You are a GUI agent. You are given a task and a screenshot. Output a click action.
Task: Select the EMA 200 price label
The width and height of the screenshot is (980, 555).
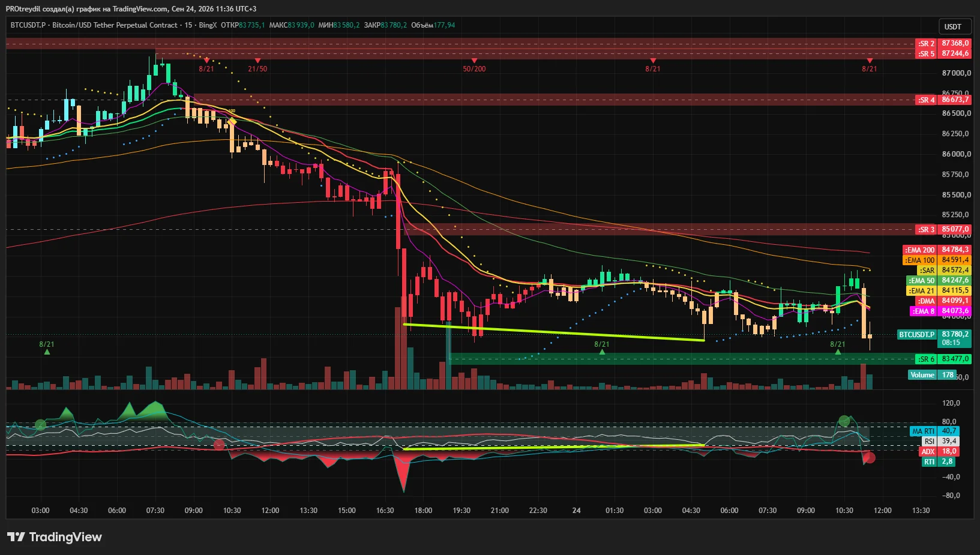[937, 250]
